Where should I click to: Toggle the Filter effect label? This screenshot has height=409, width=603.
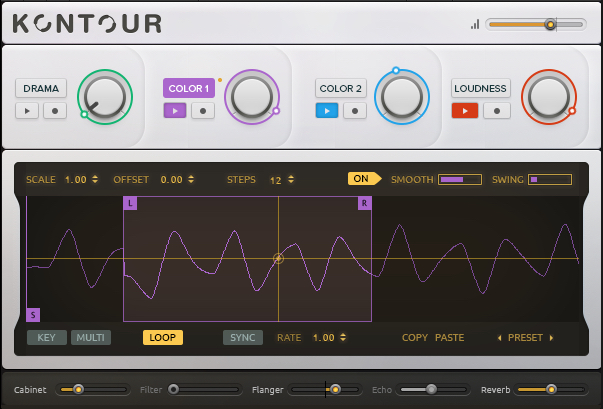151,390
